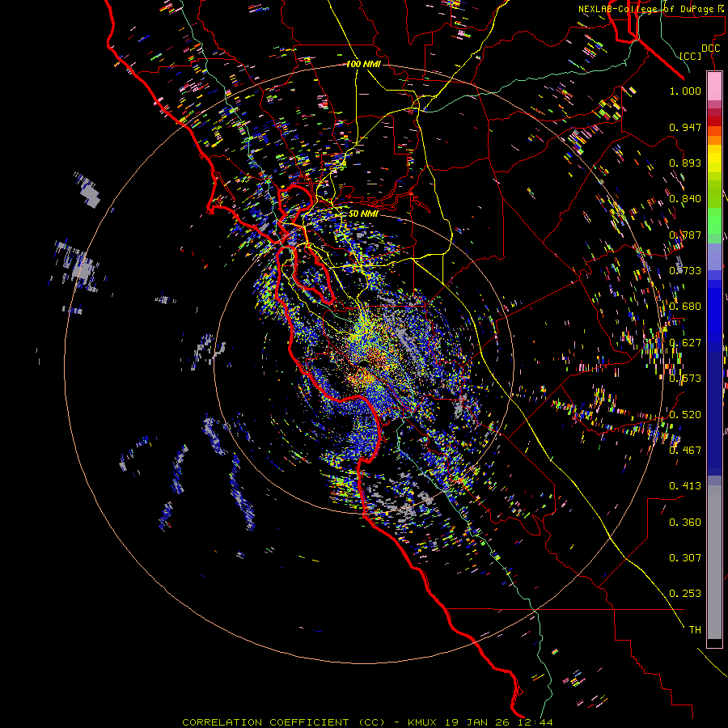Select the 0.360 legend value
Image resolution: width=728 pixels, height=728 pixels.
pyautogui.click(x=685, y=523)
